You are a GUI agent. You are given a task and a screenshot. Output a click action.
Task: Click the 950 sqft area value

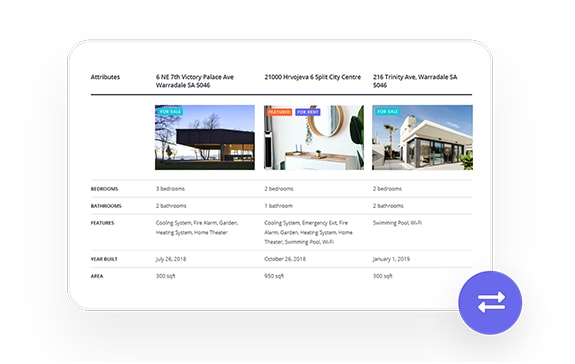click(x=274, y=276)
